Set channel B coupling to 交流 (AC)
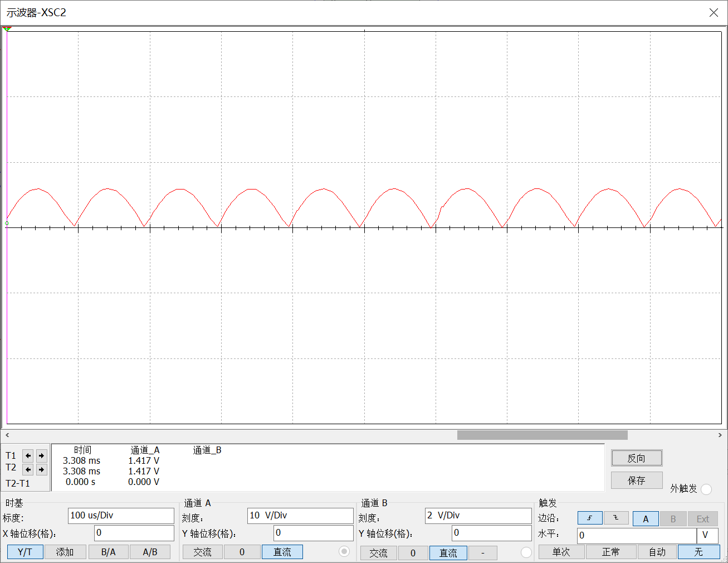This screenshot has height=563, width=728. click(378, 553)
